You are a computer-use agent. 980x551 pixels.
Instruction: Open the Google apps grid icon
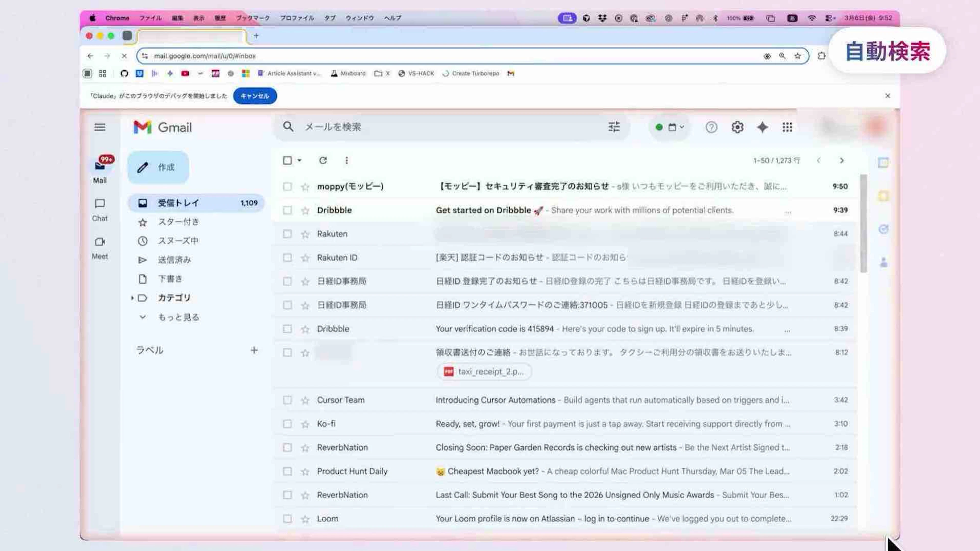tap(787, 127)
